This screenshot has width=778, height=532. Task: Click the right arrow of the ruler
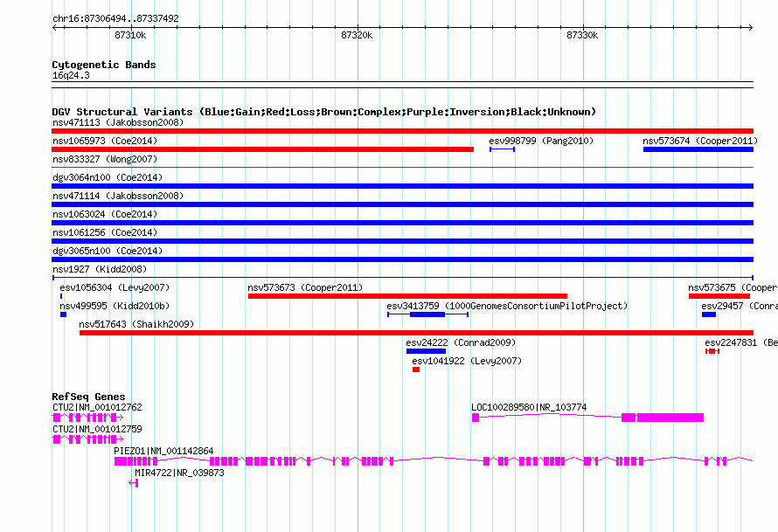(x=750, y=27)
